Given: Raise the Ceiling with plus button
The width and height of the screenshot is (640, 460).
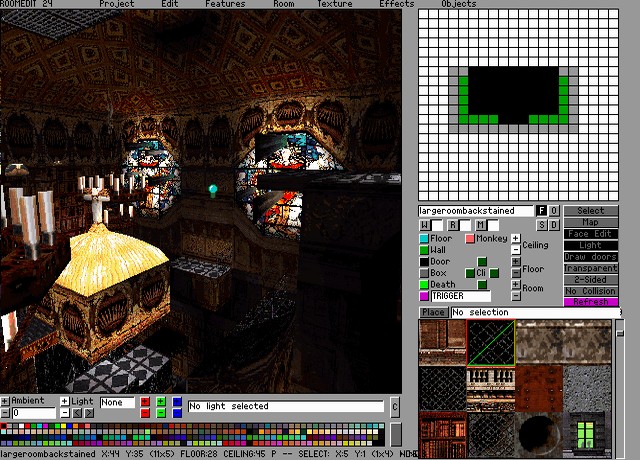Looking at the screenshot, I should (x=515, y=239).
